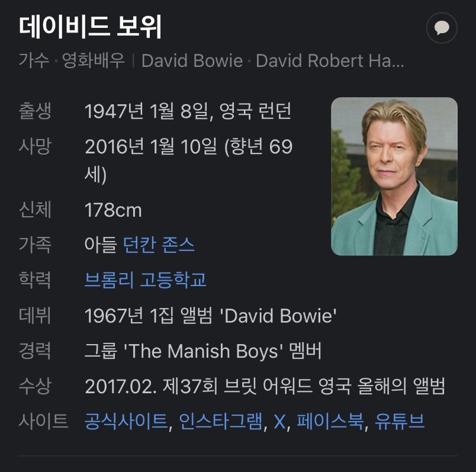Open the 던칸 존스 son profile link
Viewport: 476px width, 472px height.
tap(159, 245)
